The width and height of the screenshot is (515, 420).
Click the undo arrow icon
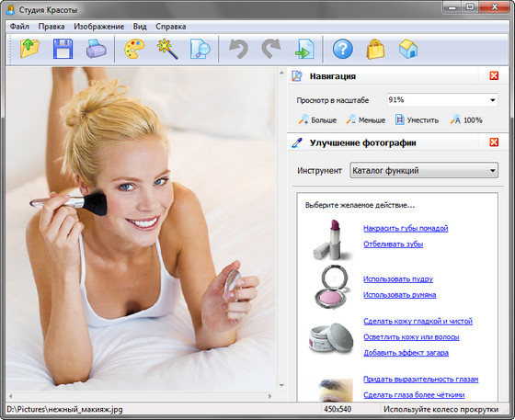238,49
